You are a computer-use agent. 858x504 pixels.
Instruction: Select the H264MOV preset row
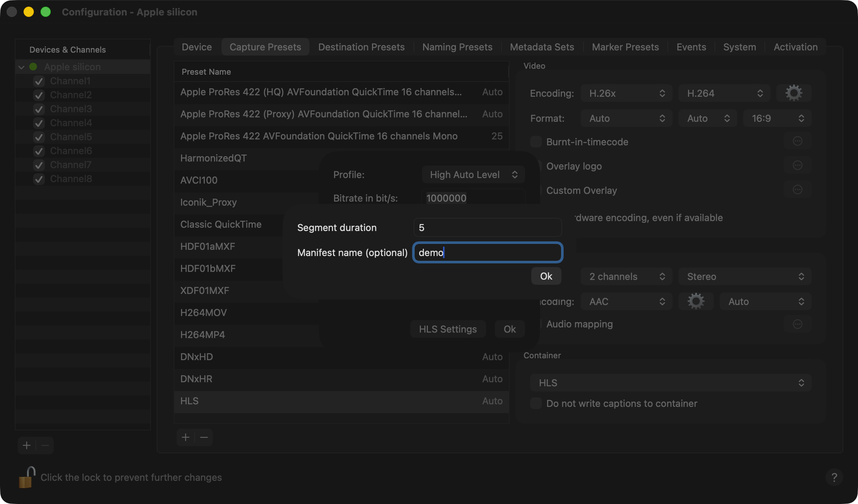(x=247, y=313)
